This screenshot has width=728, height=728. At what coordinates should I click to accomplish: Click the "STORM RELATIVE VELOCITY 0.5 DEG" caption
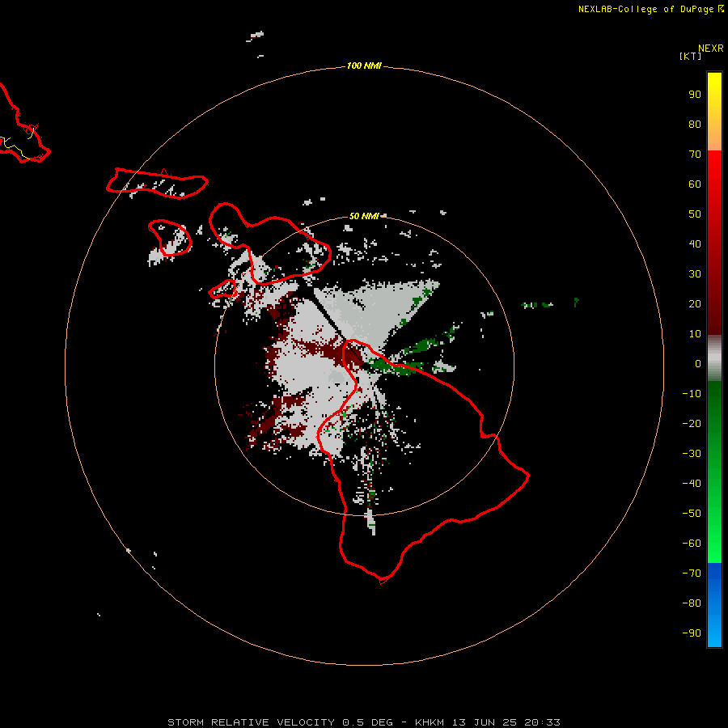coord(280,722)
